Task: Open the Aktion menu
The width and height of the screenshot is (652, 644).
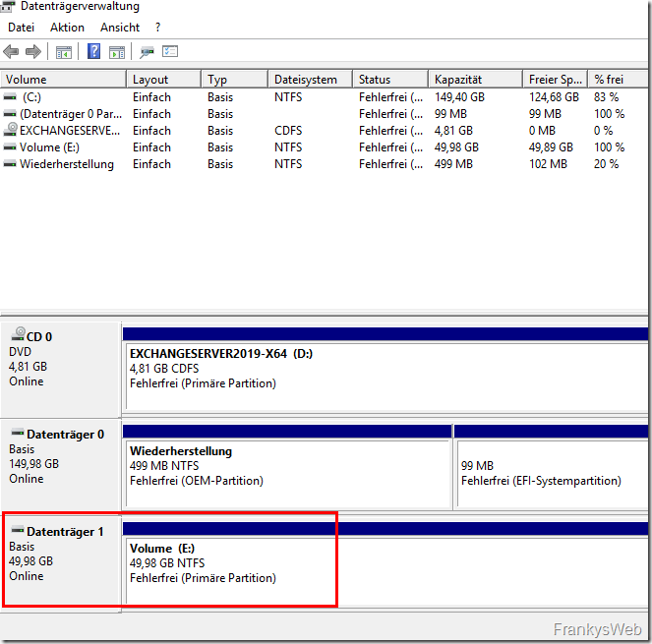Action: (x=67, y=28)
